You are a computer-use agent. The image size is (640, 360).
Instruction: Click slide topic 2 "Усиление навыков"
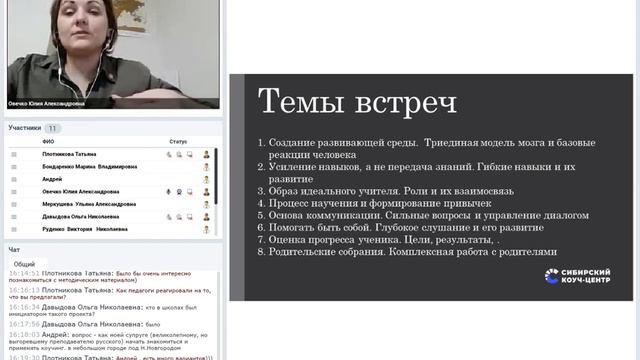[416, 173]
